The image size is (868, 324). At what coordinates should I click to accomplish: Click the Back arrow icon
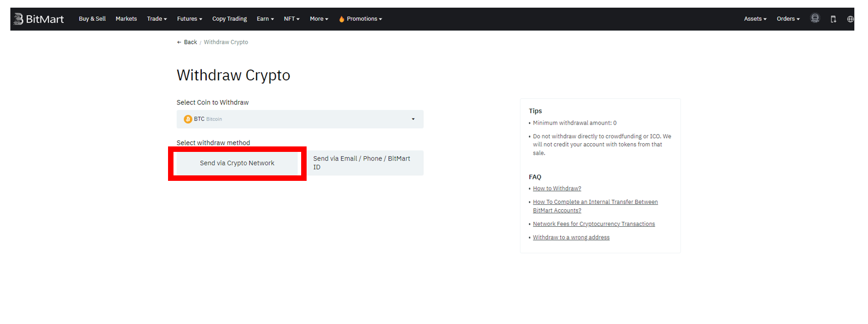[x=179, y=42]
